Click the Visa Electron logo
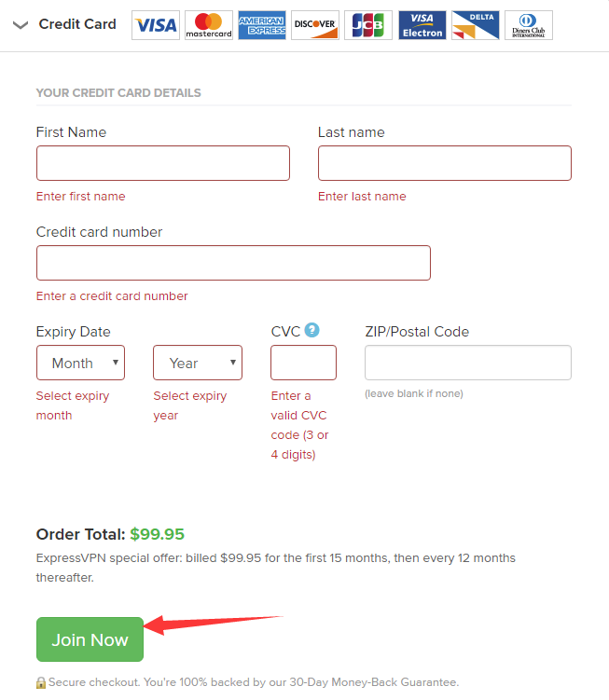Viewport: 609px width, 700px height. tap(422, 25)
